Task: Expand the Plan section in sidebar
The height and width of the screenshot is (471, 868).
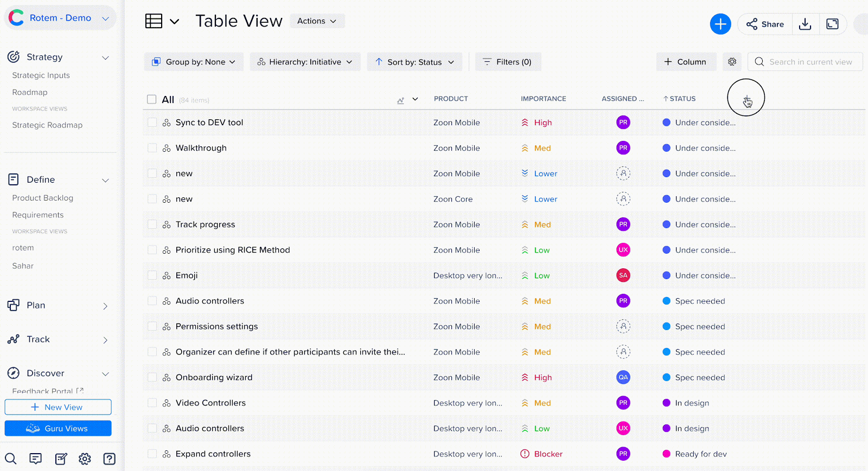Action: (x=105, y=306)
